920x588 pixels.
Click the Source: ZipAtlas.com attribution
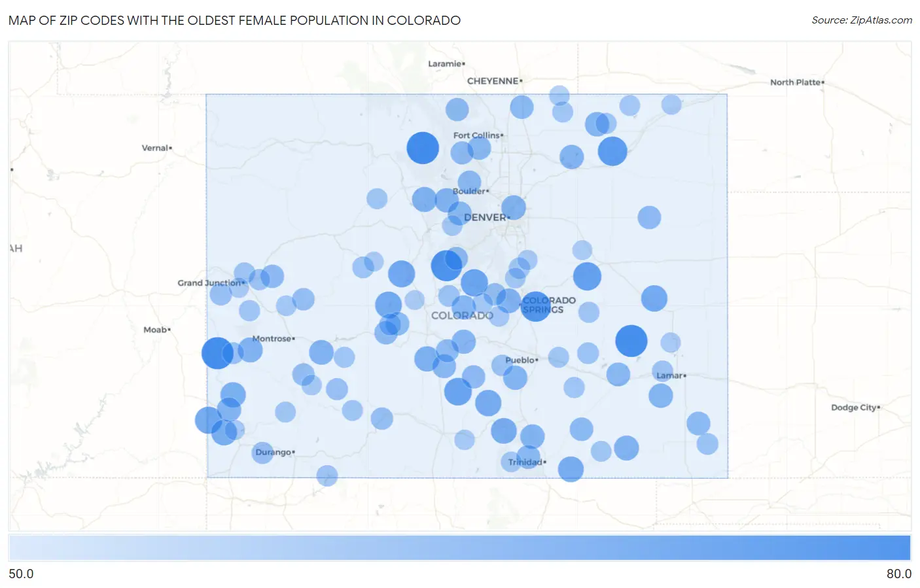point(861,20)
